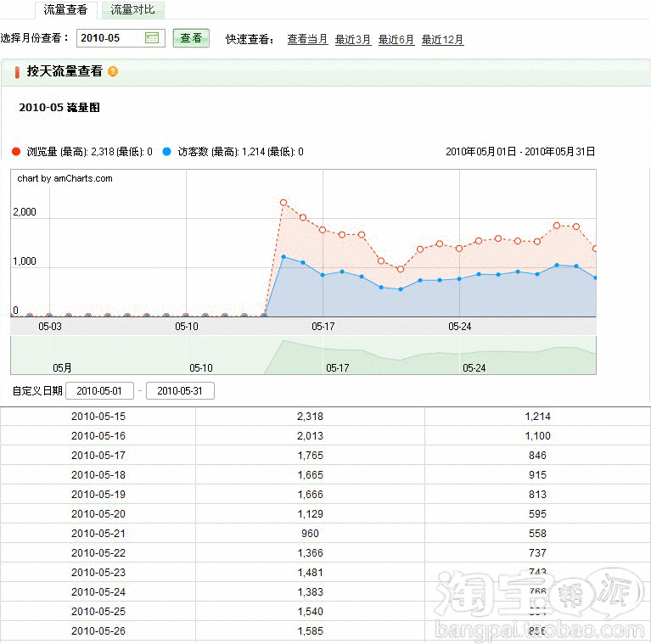Select the table cell 2010-05-17
Screen dimensions: 651x644
pos(98,456)
